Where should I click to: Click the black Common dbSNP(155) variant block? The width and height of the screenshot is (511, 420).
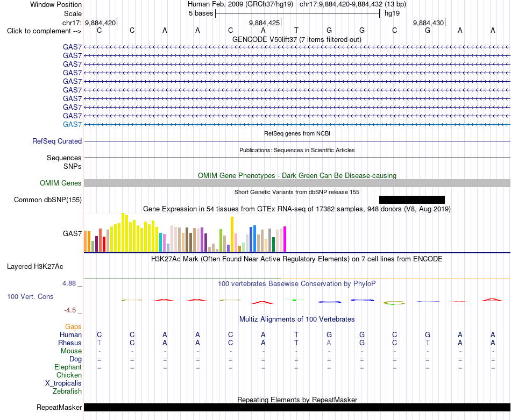point(412,200)
